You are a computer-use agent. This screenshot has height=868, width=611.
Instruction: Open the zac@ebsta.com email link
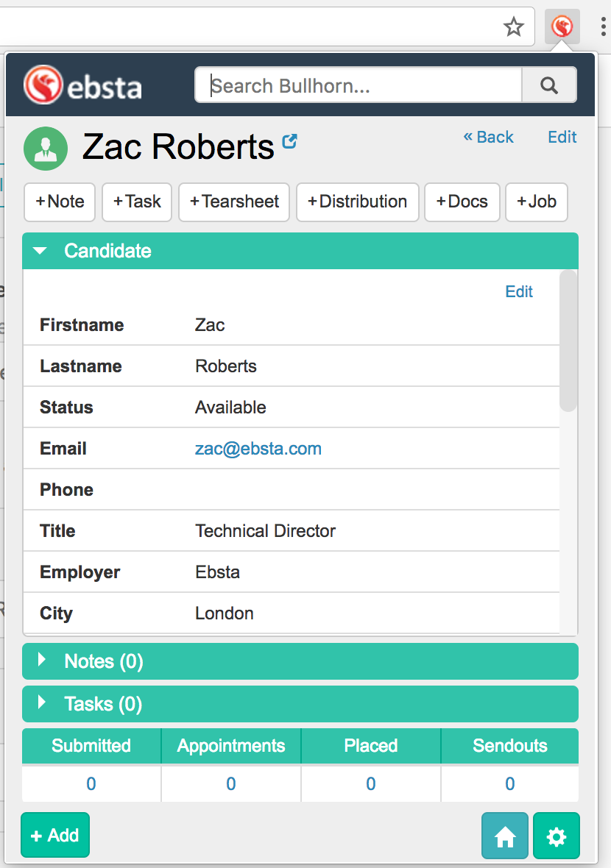click(258, 449)
